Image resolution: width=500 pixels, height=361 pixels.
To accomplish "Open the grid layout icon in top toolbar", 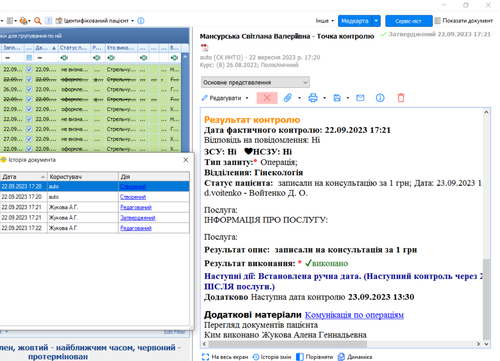I will pos(10,21).
